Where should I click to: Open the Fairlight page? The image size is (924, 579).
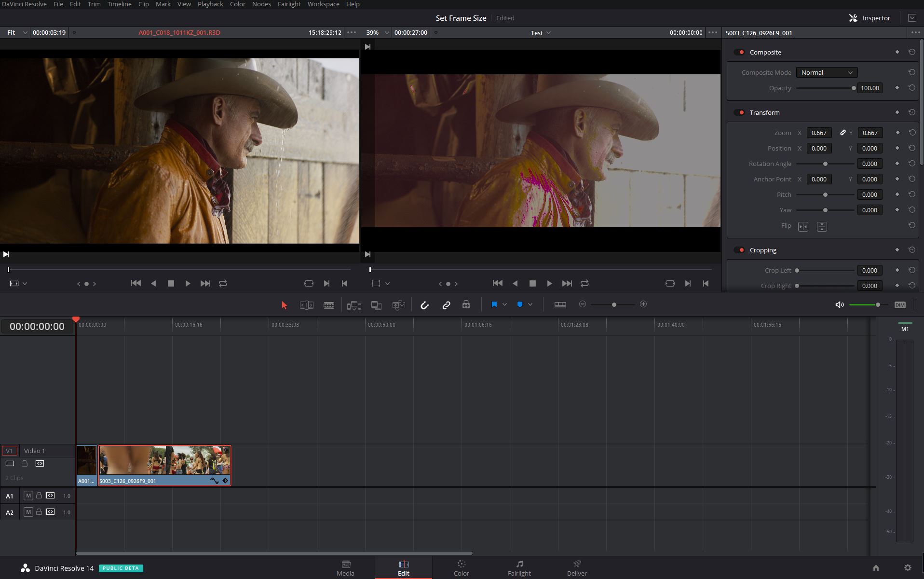tap(519, 568)
